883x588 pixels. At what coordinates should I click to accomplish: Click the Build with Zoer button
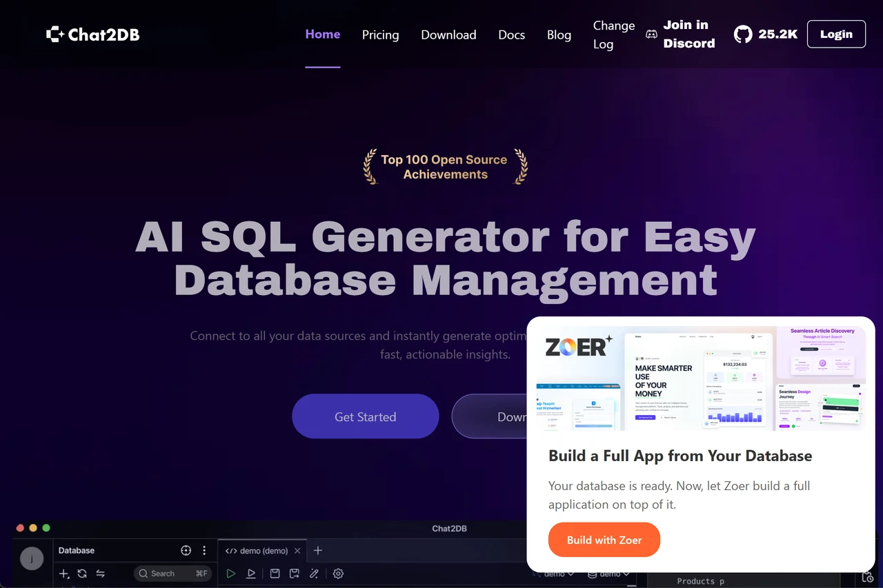(x=604, y=540)
